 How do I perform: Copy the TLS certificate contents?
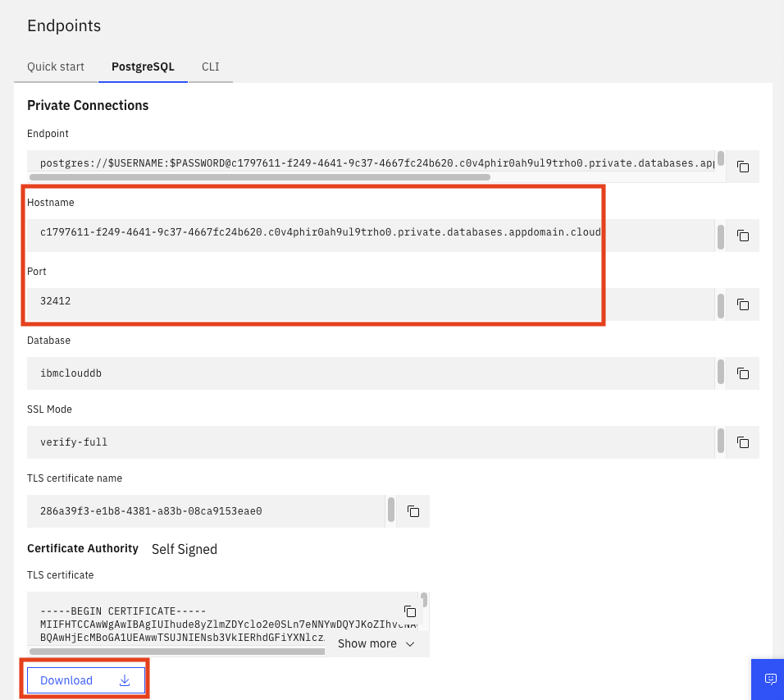409,611
